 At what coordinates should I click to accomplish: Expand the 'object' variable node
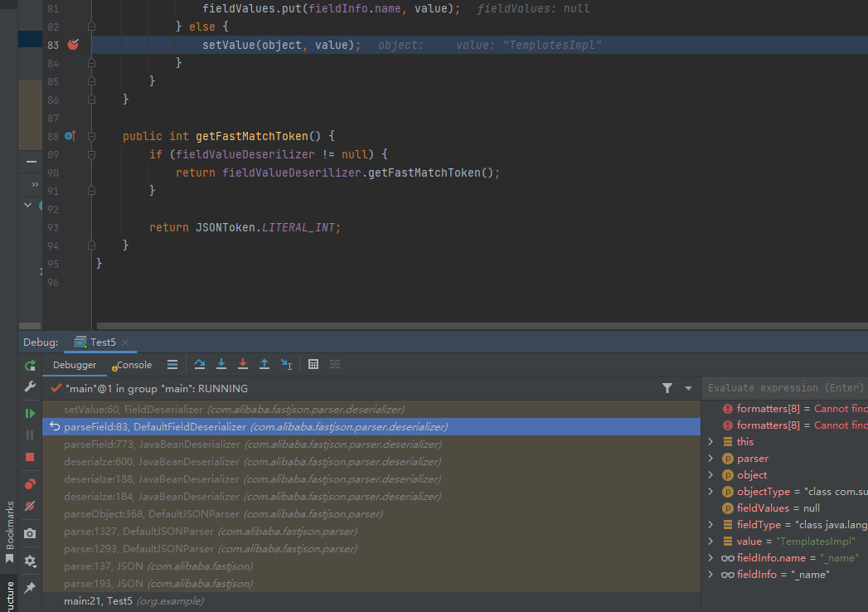click(x=710, y=474)
